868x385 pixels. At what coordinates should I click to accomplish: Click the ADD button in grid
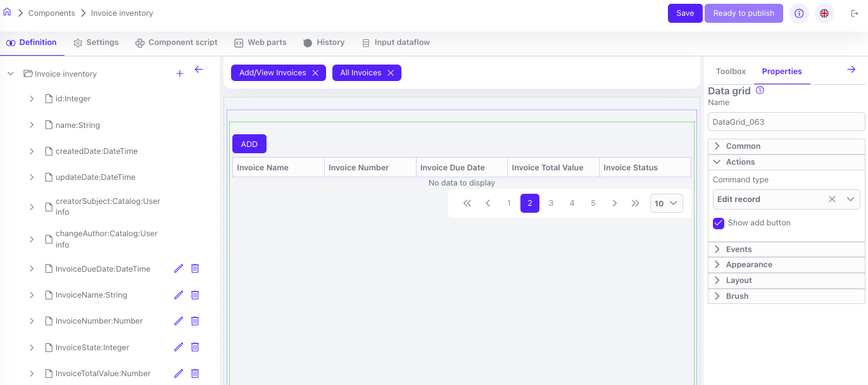249,144
